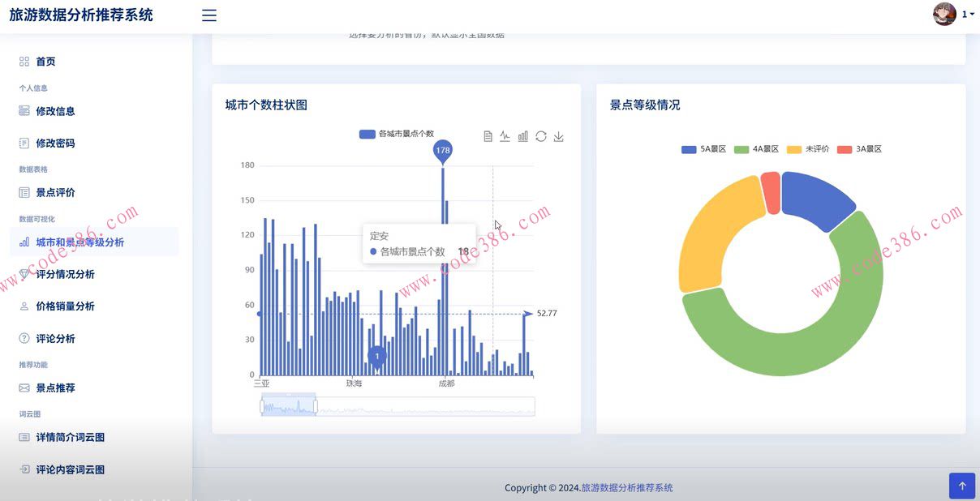Toggle 4A景区 legend entry
The image size is (980, 501).
coord(756,149)
